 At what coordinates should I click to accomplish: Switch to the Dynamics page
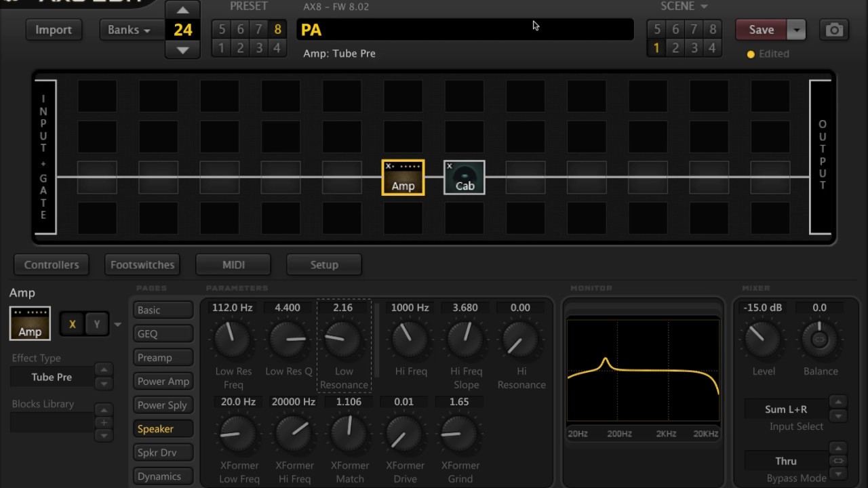[x=163, y=476]
